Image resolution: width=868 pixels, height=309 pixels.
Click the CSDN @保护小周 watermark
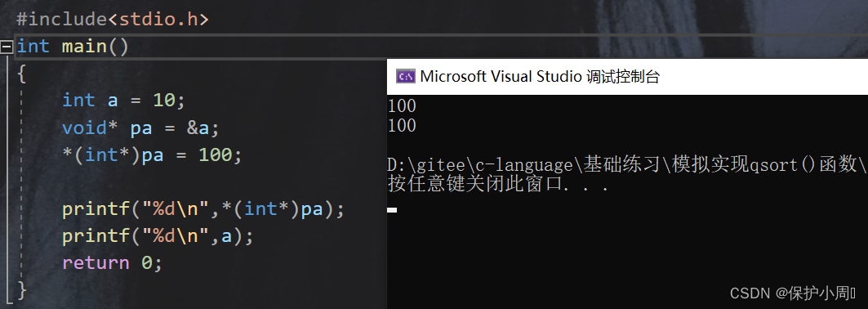click(793, 293)
